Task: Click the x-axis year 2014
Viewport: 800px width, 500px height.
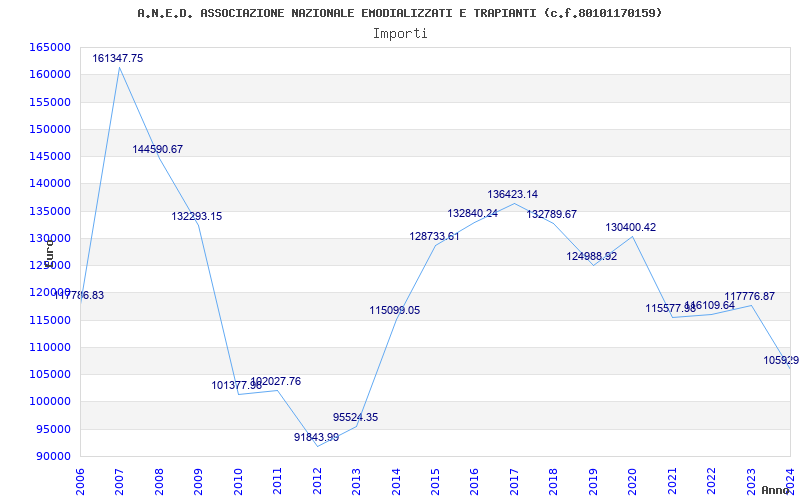Action: (396, 481)
